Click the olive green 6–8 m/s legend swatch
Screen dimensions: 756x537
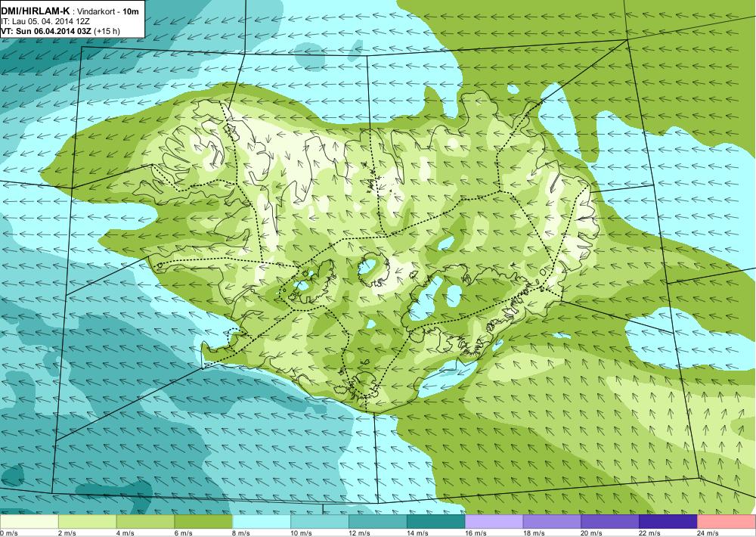(203, 522)
